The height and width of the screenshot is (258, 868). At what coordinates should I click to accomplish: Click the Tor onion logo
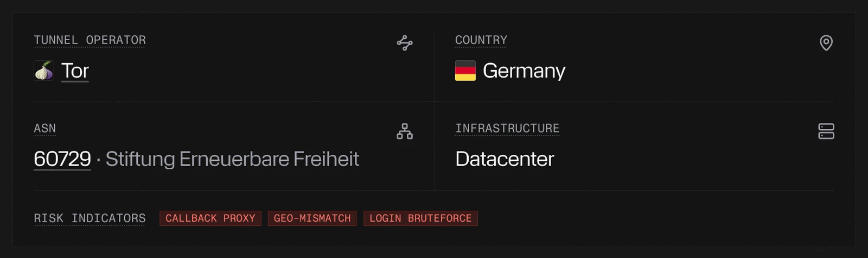(x=44, y=71)
